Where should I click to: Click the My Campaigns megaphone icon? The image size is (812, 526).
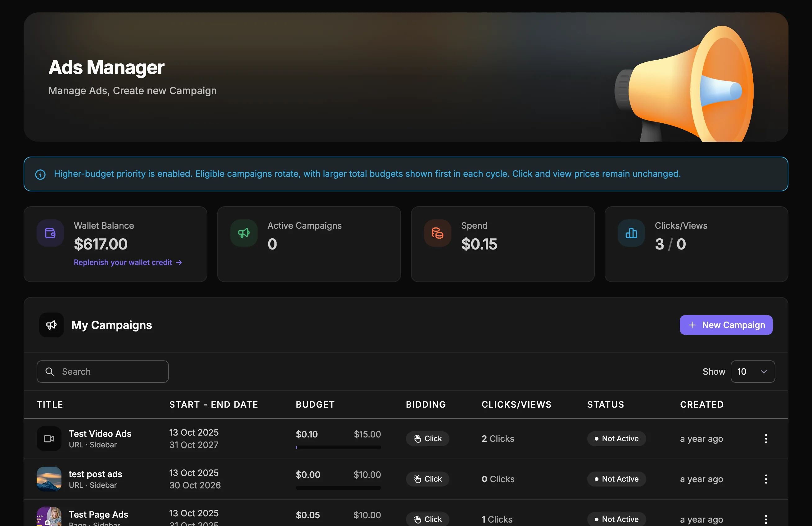pyautogui.click(x=52, y=325)
